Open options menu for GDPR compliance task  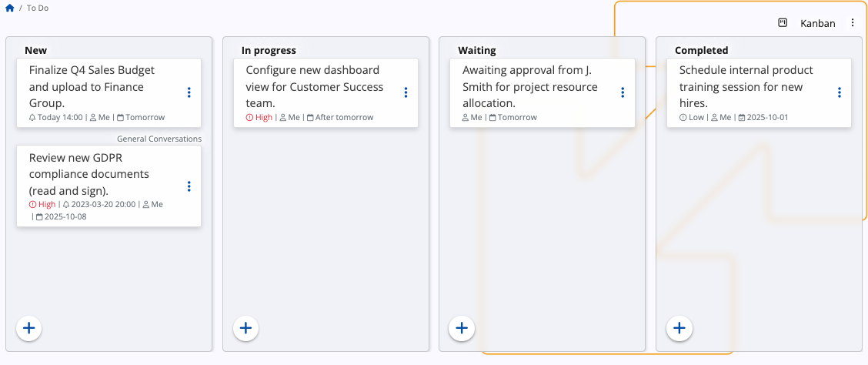[189, 186]
